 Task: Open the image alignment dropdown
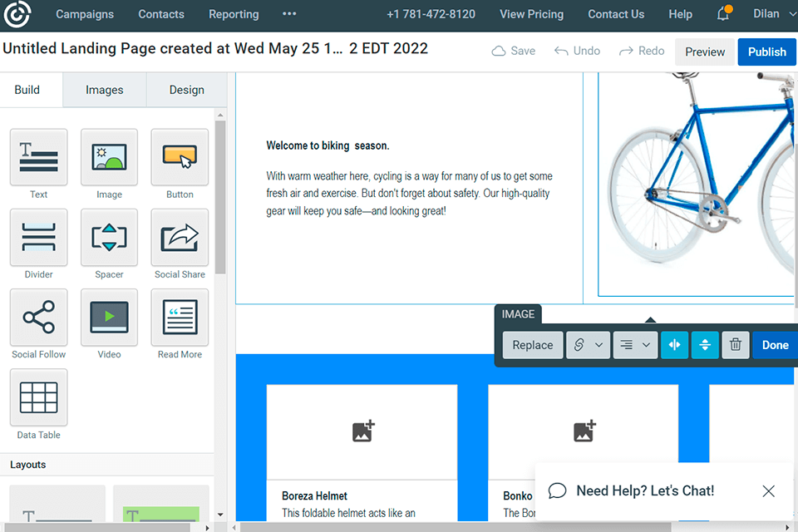pos(635,345)
